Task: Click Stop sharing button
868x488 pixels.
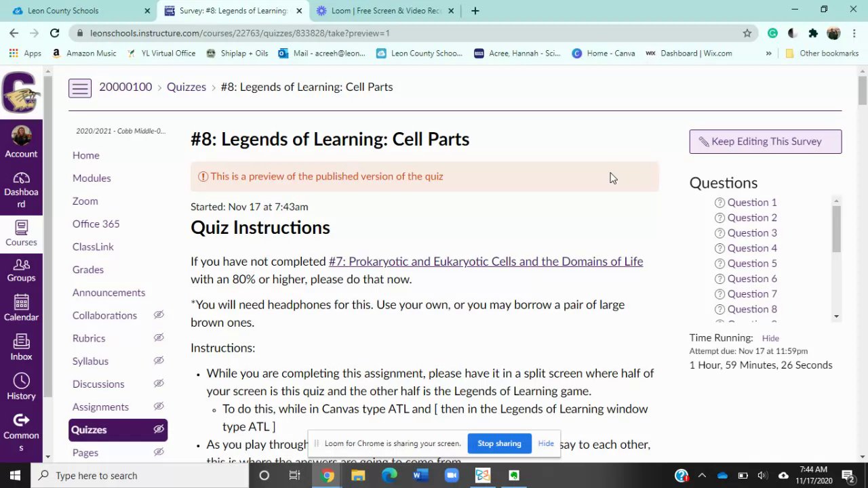Action: [499, 443]
